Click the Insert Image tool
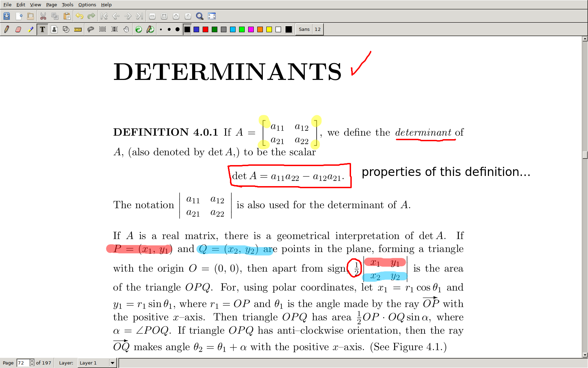 [x=54, y=29]
